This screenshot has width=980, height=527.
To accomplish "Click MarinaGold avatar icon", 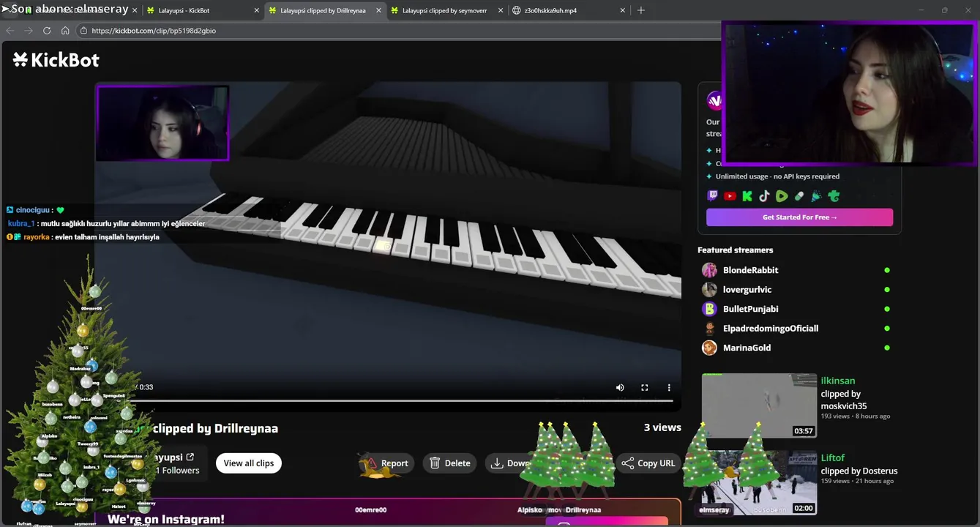I will pos(709,348).
